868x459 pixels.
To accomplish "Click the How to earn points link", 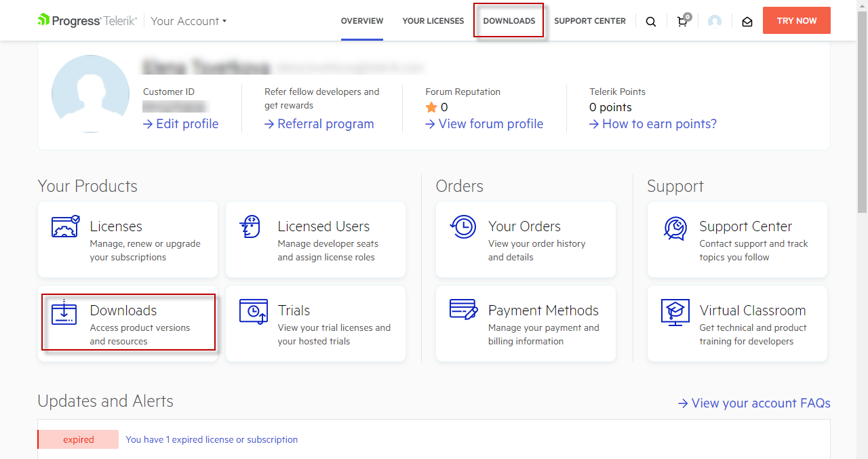I will pos(653,124).
